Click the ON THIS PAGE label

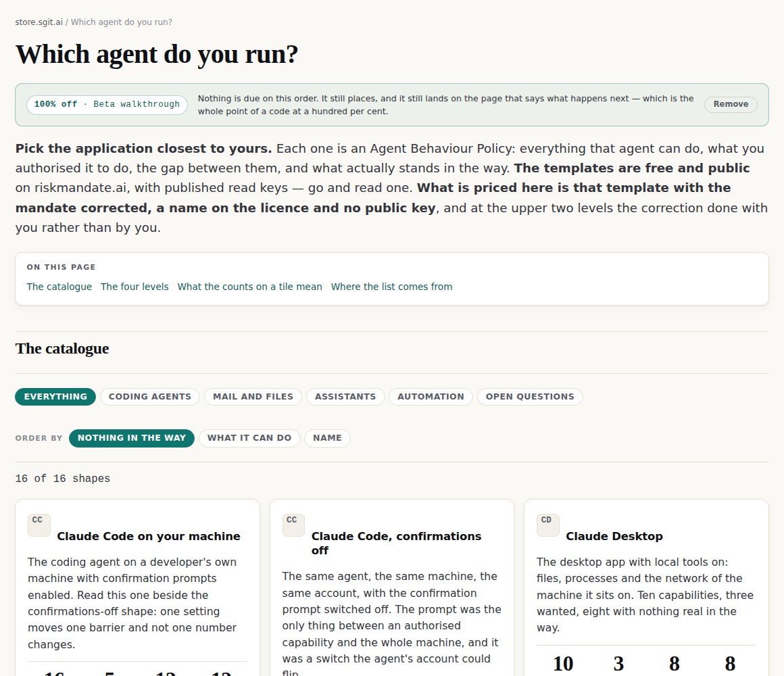coord(61,267)
